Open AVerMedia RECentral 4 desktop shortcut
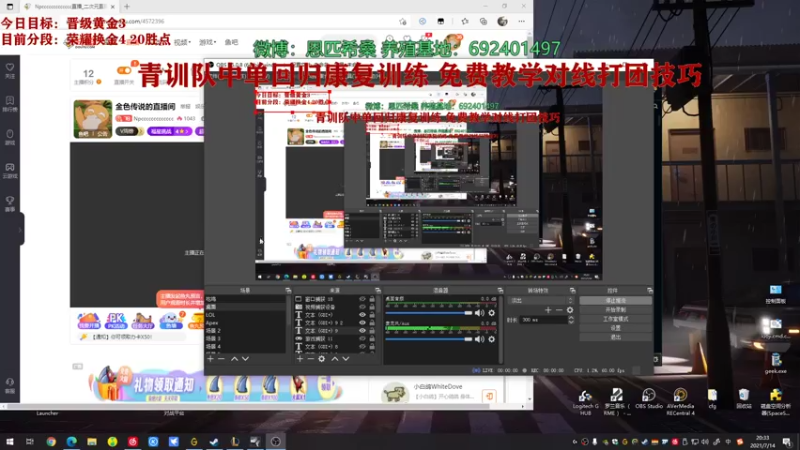Viewport: 800px width, 450px height. 680,402
